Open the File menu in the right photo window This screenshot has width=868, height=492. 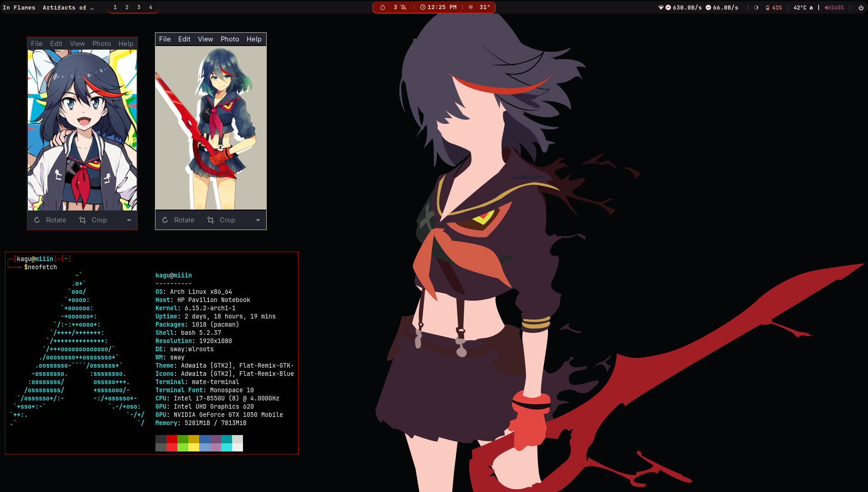click(x=165, y=39)
